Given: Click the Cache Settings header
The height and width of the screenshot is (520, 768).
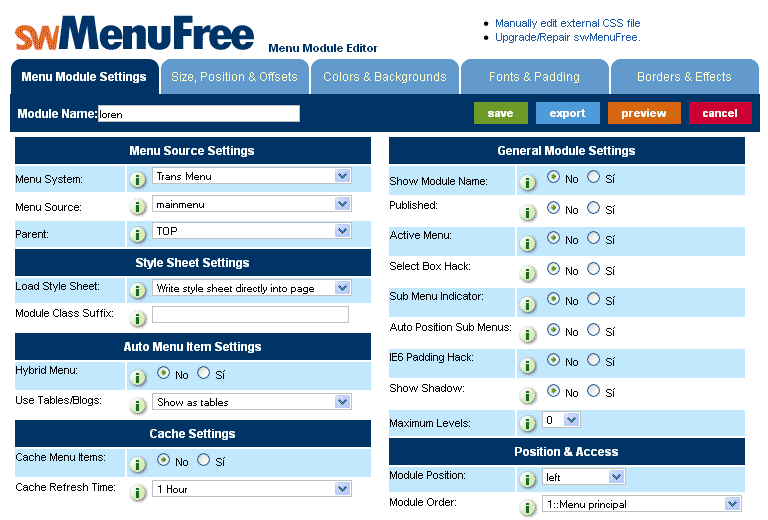Looking at the screenshot, I should point(193,434).
